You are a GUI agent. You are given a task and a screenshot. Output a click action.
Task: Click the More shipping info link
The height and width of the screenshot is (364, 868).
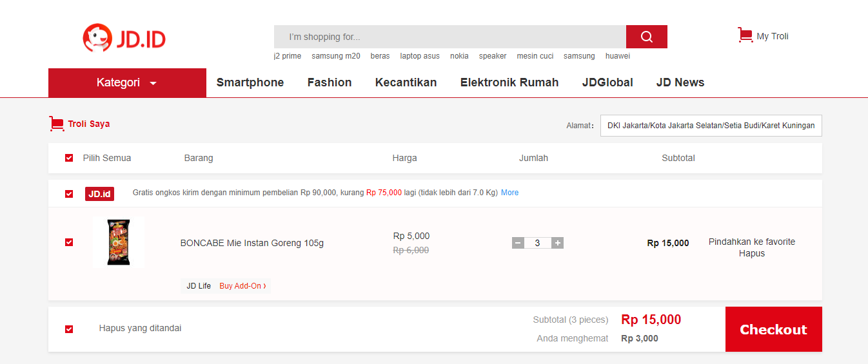coord(509,193)
